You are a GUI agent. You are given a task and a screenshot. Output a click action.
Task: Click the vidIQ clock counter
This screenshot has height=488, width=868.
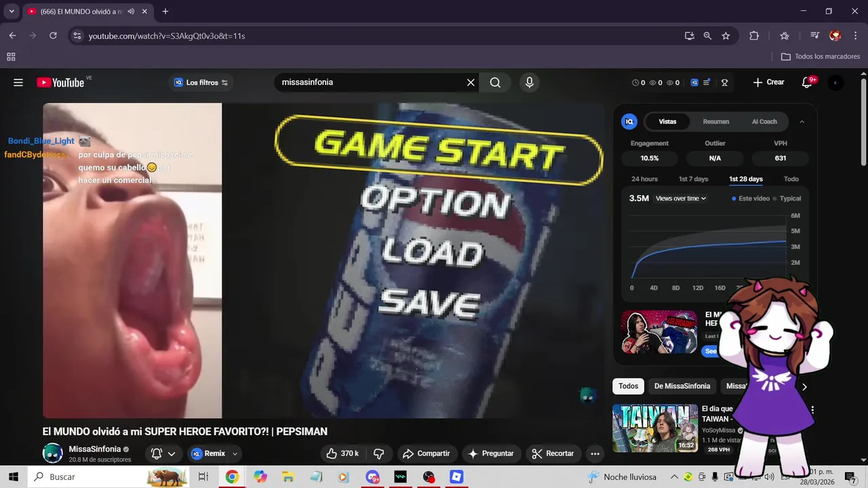click(639, 83)
